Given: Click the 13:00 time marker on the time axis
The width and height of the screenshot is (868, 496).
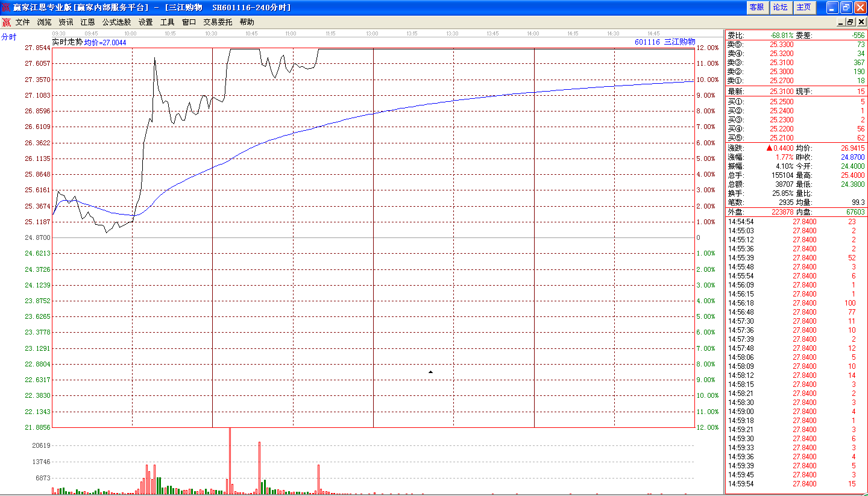Looking at the screenshot, I should [x=372, y=34].
